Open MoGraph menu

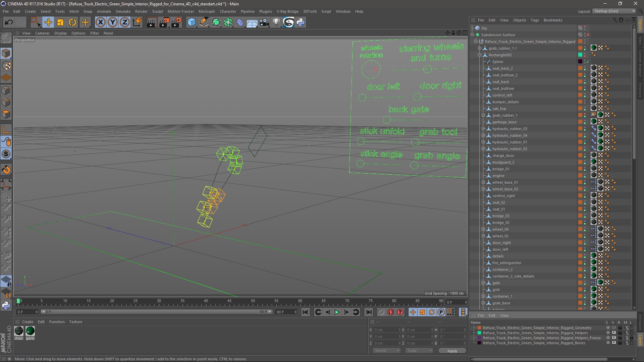(x=207, y=11)
